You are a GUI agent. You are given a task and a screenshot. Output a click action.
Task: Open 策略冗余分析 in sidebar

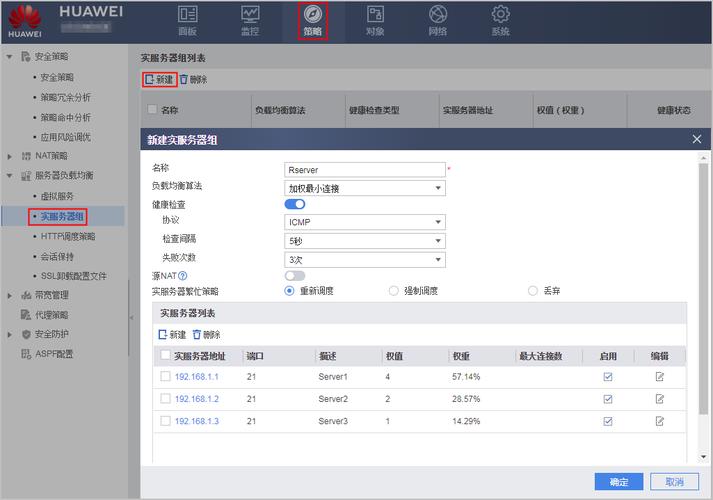tap(65, 97)
